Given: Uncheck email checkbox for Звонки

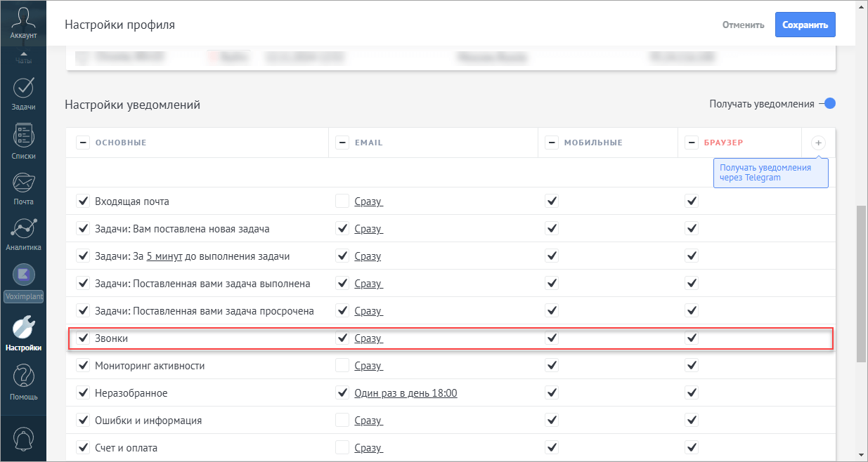Looking at the screenshot, I should (x=342, y=338).
